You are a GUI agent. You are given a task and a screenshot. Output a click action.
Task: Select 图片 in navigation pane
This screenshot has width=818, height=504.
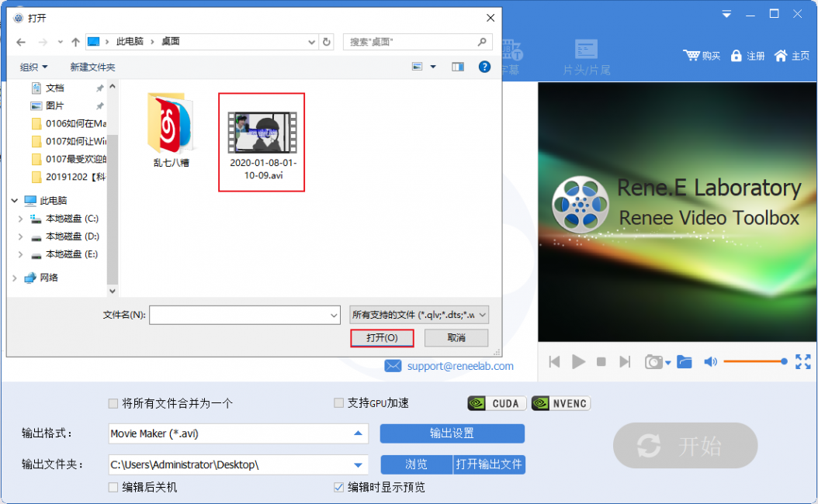(55, 105)
